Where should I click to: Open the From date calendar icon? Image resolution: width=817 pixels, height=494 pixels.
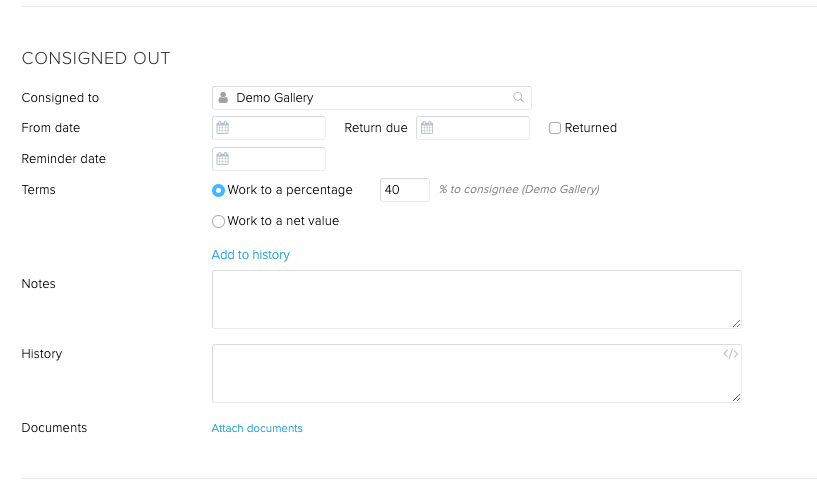coord(222,128)
